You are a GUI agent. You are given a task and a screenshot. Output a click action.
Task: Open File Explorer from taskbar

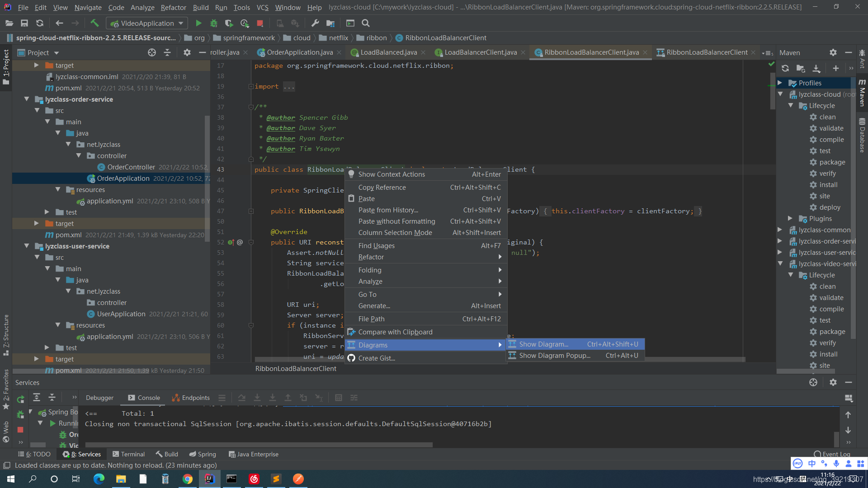[x=121, y=479]
